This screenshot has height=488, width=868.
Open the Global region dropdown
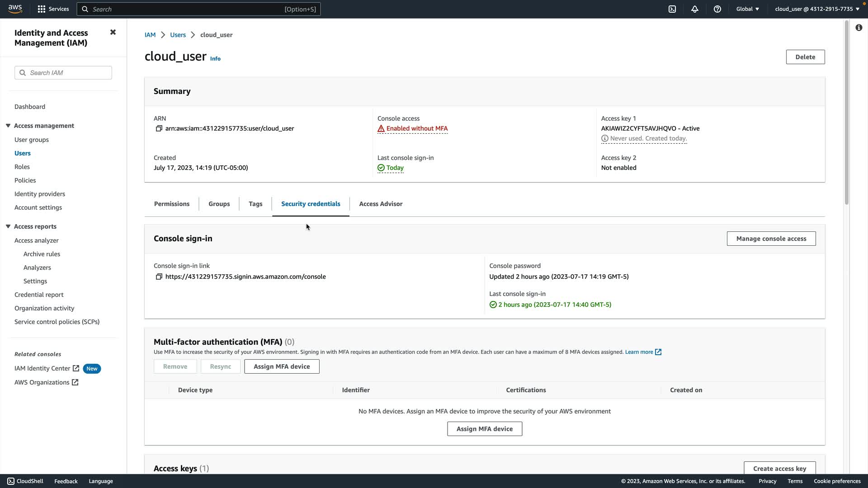pyautogui.click(x=747, y=9)
